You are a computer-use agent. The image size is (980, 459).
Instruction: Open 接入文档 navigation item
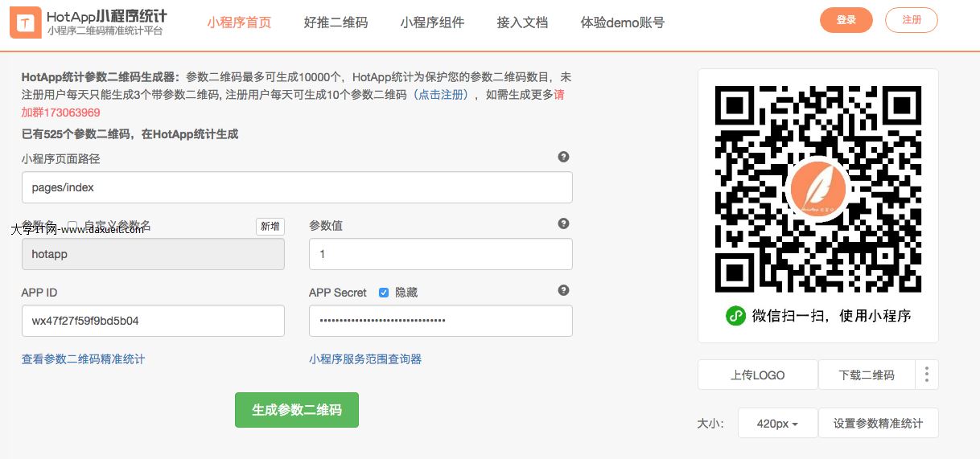[x=522, y=23]
